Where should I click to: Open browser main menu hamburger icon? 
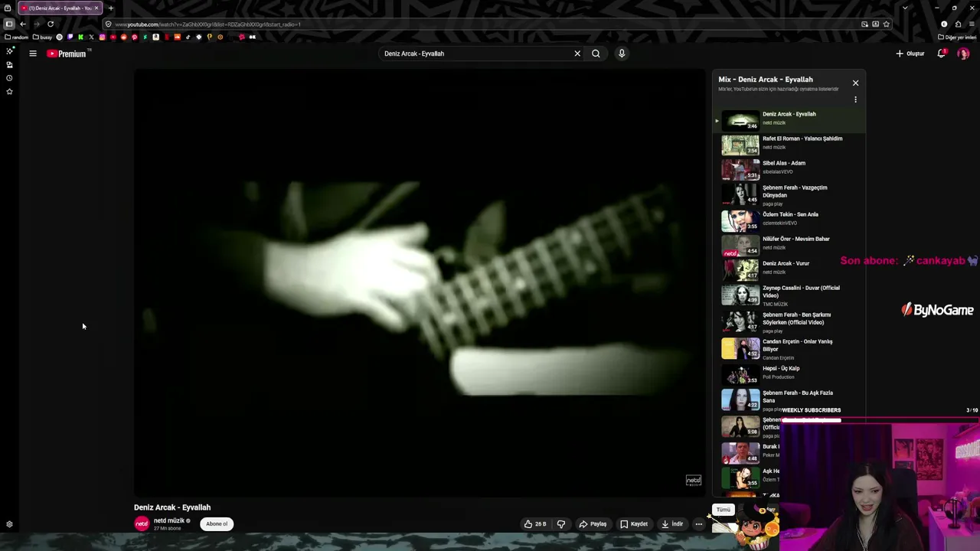pyautogui.click(x=972, y=24)
